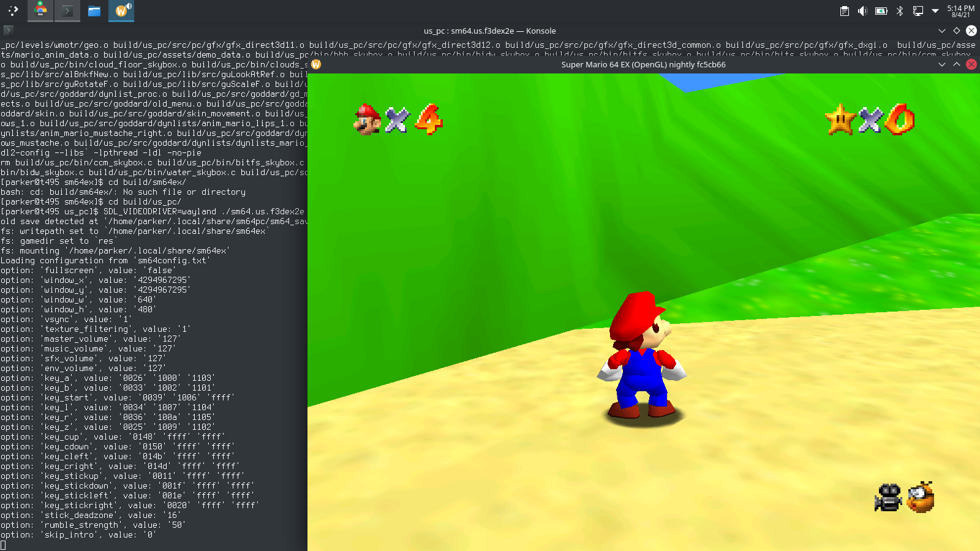
Task: Toggle the network connection tray icon
Action: 917,10
